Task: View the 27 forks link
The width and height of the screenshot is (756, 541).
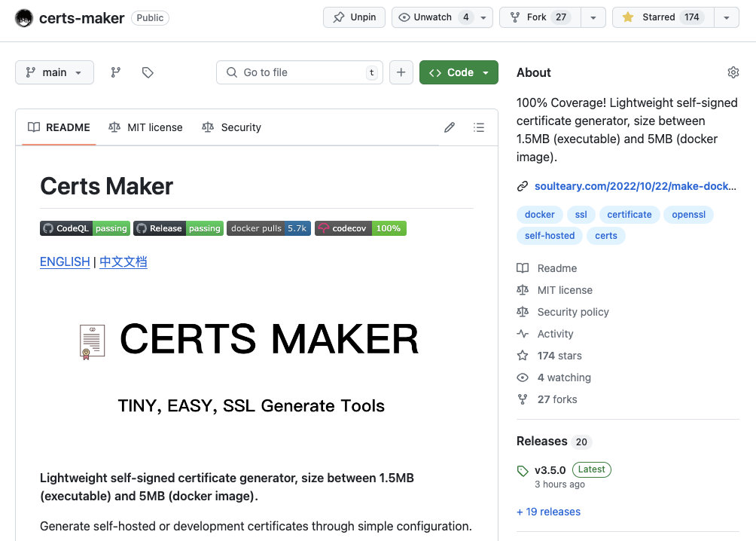Action: [x=547, y=399]
